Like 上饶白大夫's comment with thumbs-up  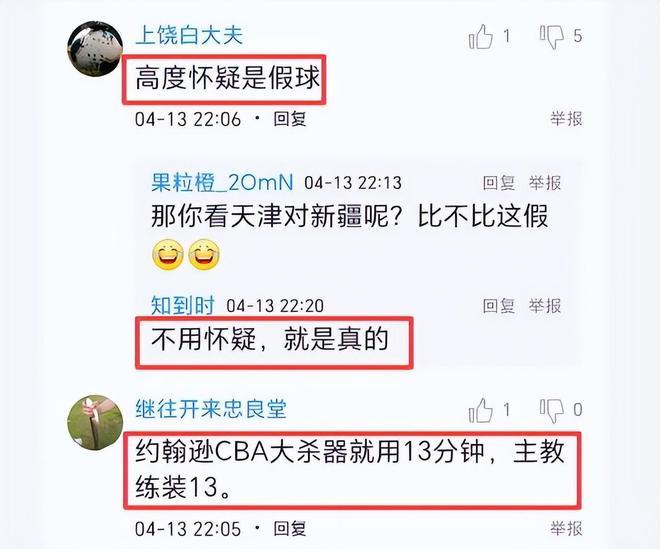tap(481, 36)
